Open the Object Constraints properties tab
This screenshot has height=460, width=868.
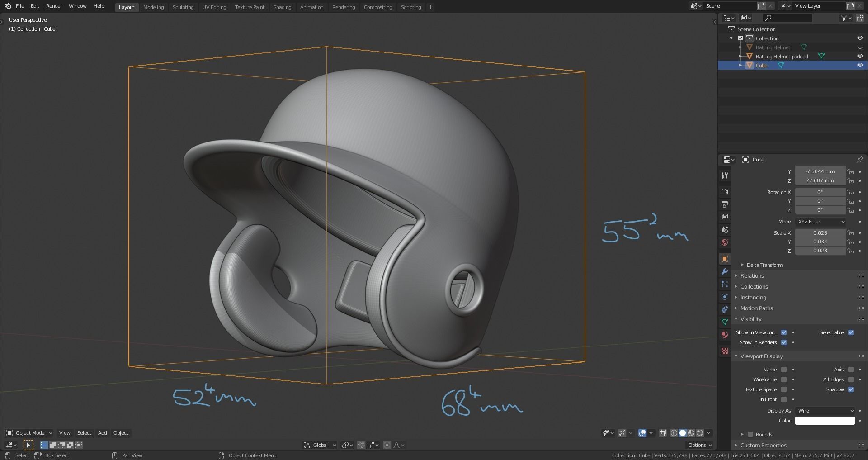click(725, 309)
